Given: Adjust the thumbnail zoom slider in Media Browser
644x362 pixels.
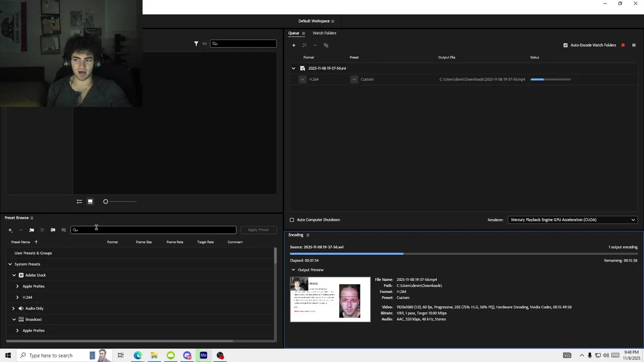Looking at the screenshot, I should (x=120, y=202).
